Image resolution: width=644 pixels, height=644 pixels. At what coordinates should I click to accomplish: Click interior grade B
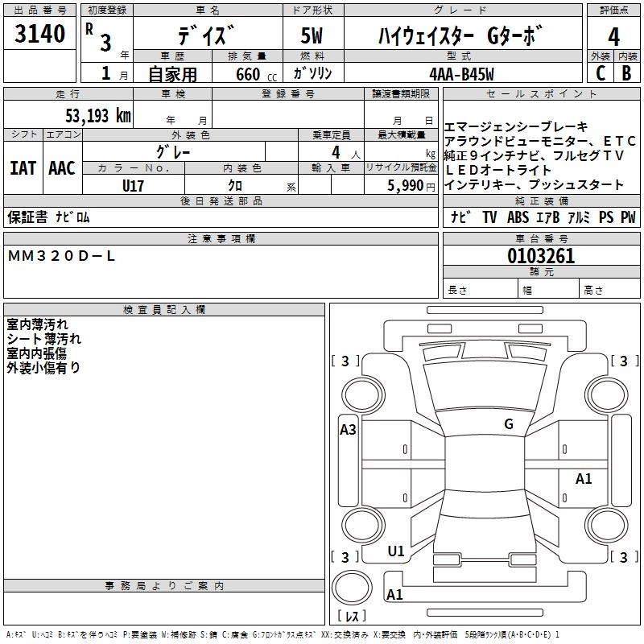(x=627, y=73)
